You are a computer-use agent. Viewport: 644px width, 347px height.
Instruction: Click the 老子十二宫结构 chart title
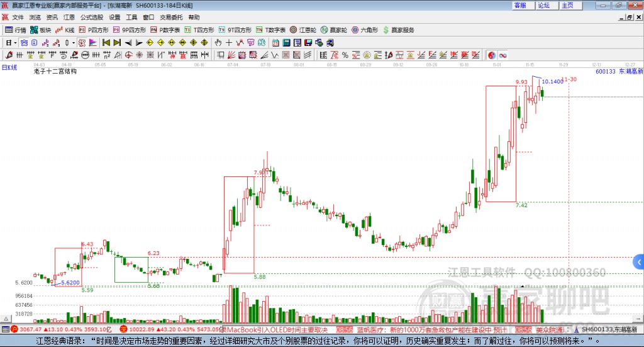tap(55, 71)
